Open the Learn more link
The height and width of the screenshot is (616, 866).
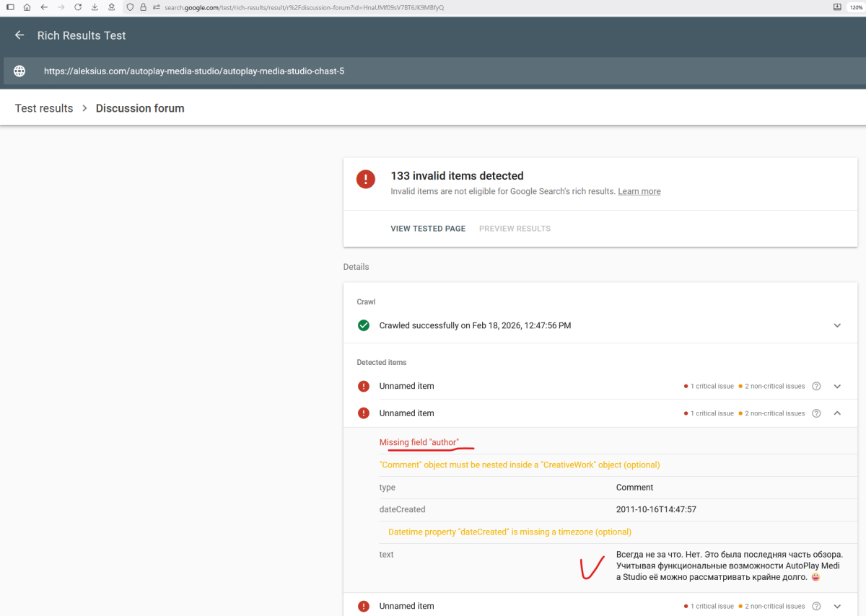click(x=639, y=191)
